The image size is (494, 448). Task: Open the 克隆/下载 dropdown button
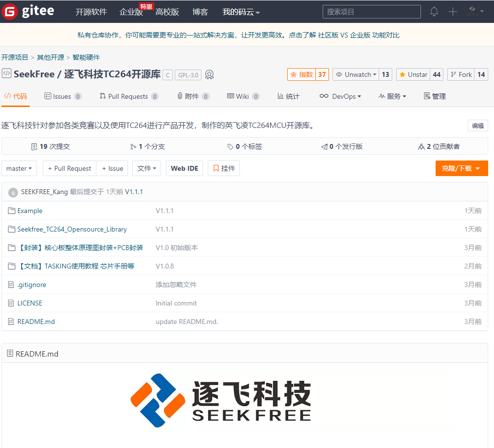point(461,168)
